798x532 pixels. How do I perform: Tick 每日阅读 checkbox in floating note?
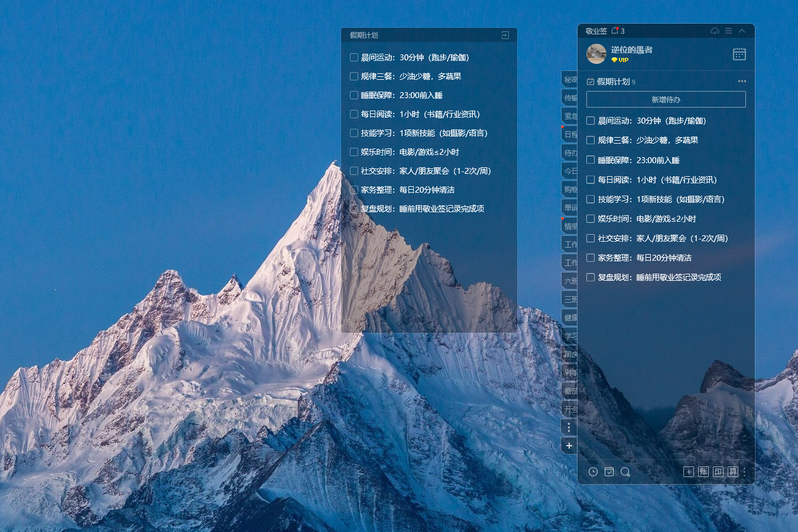pyautogui.click(x=354, y=114)
